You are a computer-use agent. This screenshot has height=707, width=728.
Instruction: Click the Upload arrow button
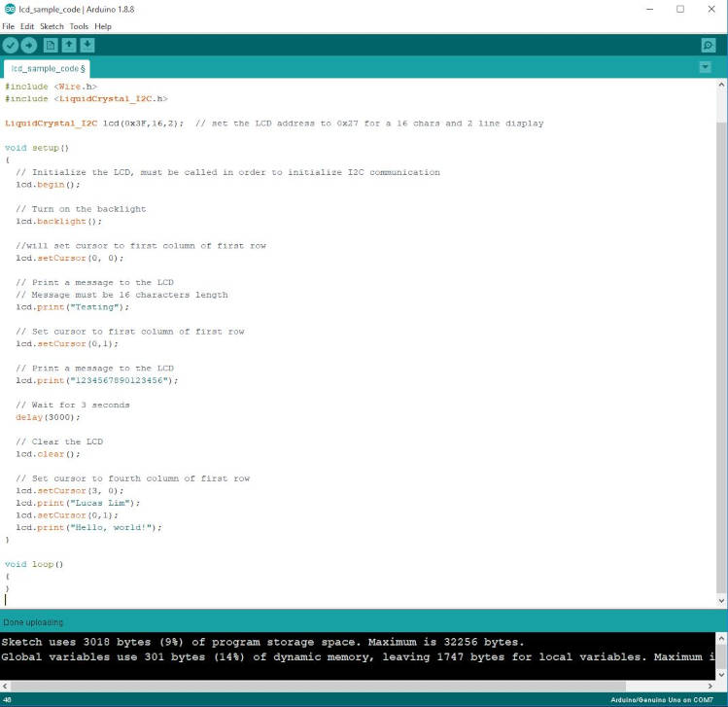29,45
